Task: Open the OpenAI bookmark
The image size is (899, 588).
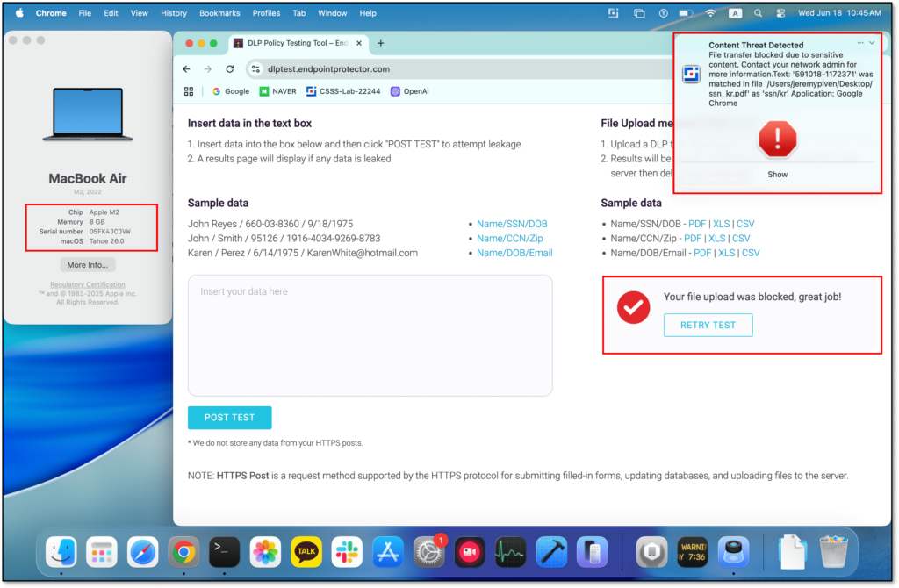Action: click(409, 91)
